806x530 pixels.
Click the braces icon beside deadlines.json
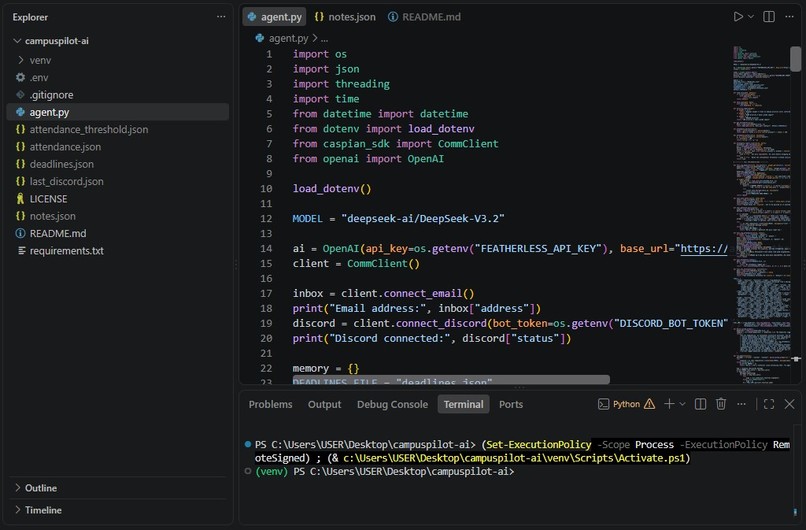pos(21,164)
